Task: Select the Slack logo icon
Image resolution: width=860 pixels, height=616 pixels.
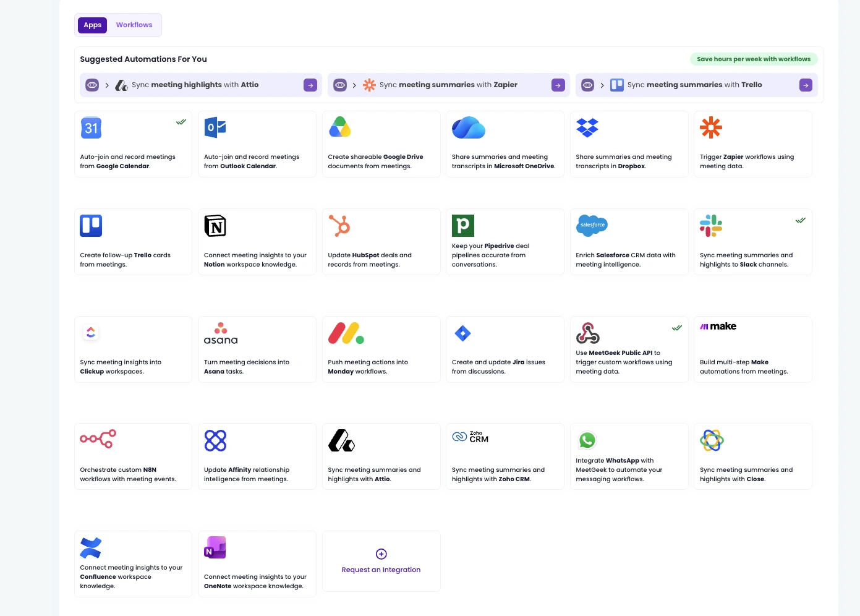Action: (711, 226)
